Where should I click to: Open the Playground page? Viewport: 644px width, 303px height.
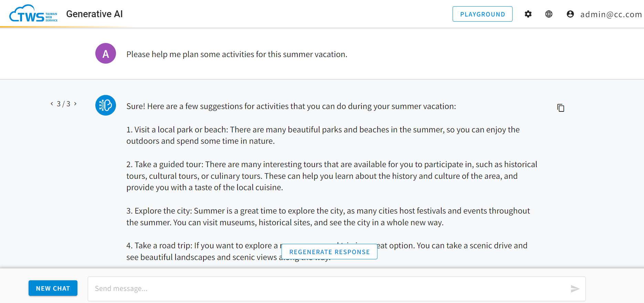click(x=482, y=14)
